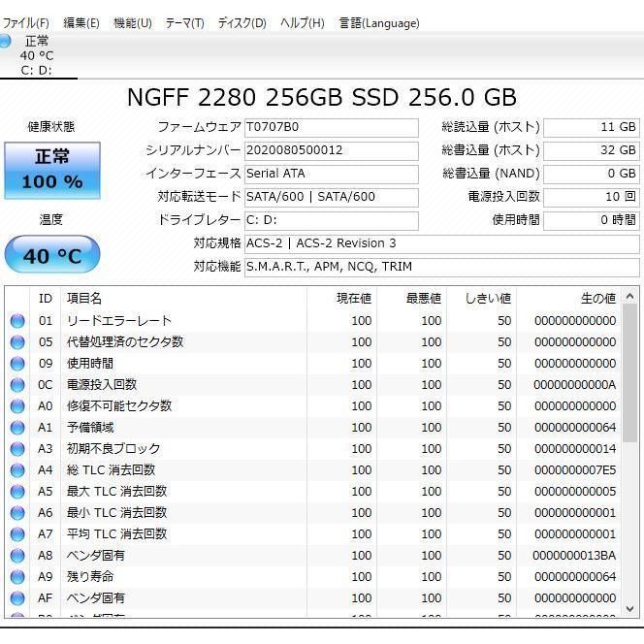The image size is (644, 644).
Task: Click the status orb for row AF ベンダ固有
Action: coord(17,598)
